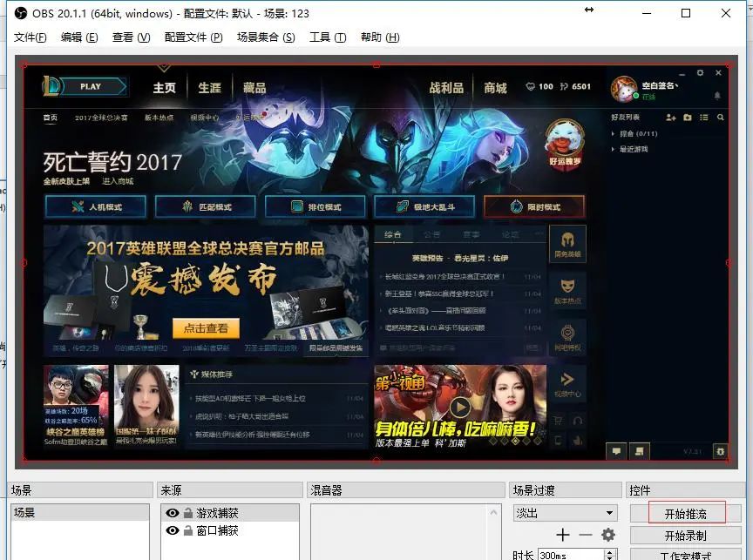Open the 版本热点 sub tab
Viewport: 753px width, 560px height.
159,118
